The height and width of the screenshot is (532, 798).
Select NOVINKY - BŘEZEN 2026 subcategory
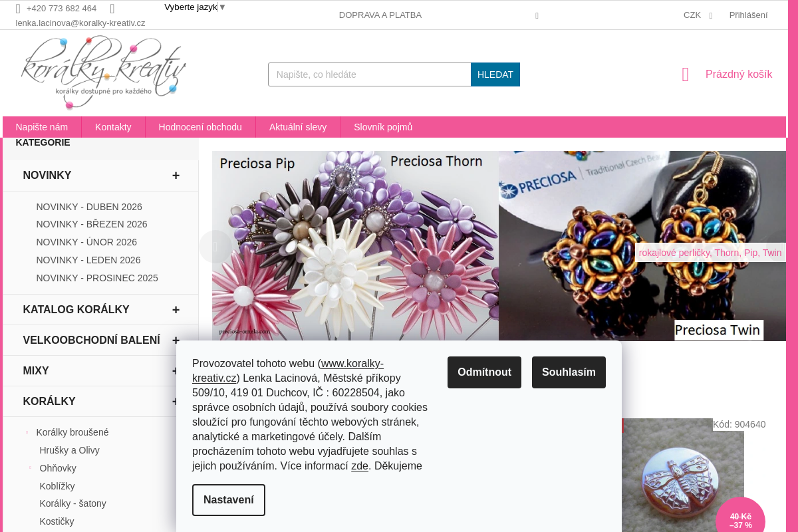(92, 224)
